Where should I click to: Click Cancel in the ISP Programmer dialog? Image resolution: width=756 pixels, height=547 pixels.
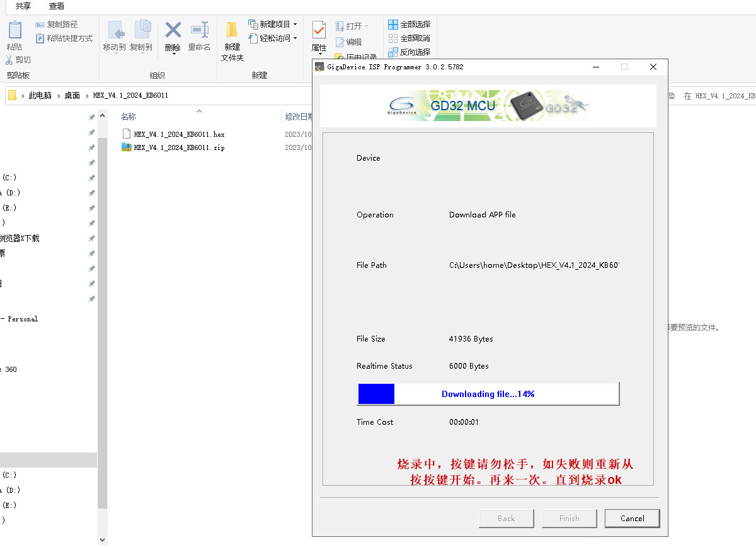pos(632,519)
